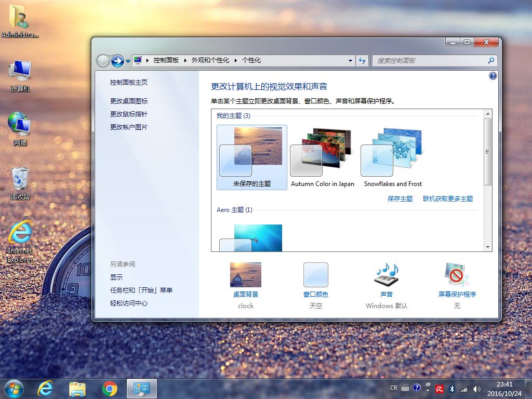This screenshot has width=532, height=399.
Task: Click the volume speaker tray icon
Action: coord(477,389)
